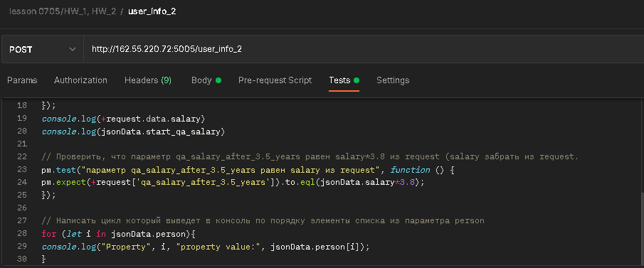This screenshot has height=268, width=644.
Task: Click the user_info_2 request name in breadcrumb
Action: (152, 11)
